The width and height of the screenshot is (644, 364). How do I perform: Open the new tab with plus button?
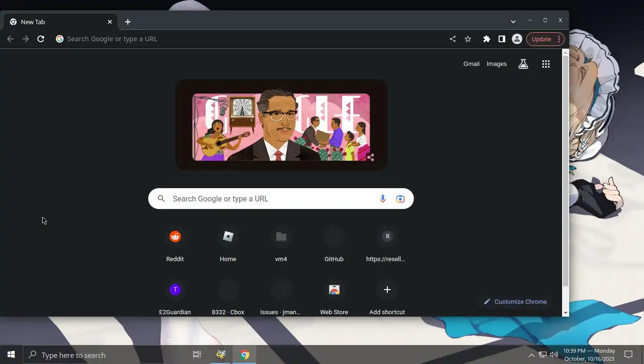click(128, 22)
